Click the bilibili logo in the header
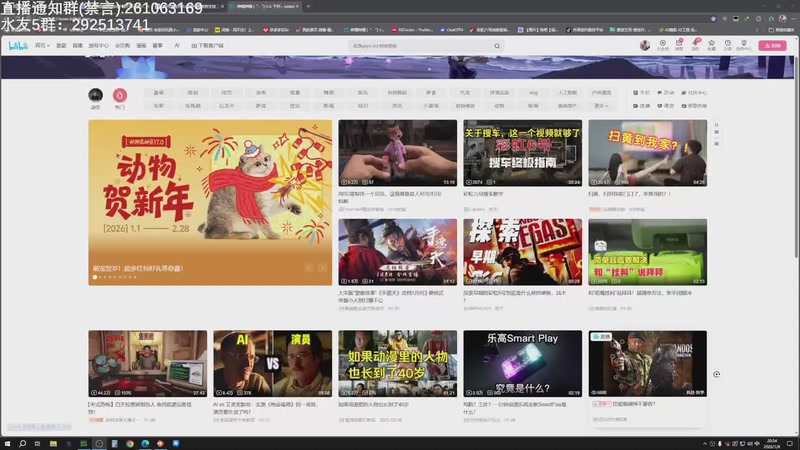Image resolution: width=800 pixels, height=450 pixels. [18, 46]
